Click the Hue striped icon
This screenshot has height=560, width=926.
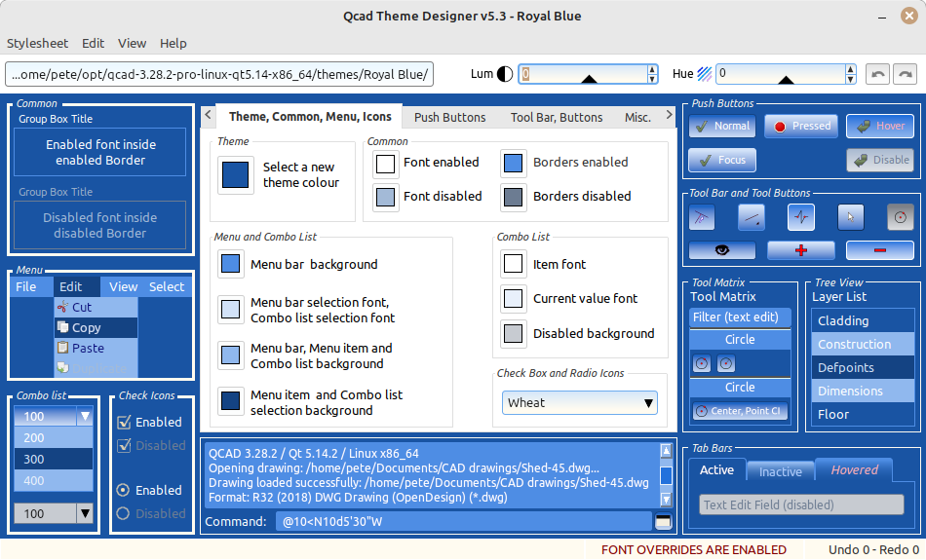(704, 74)
